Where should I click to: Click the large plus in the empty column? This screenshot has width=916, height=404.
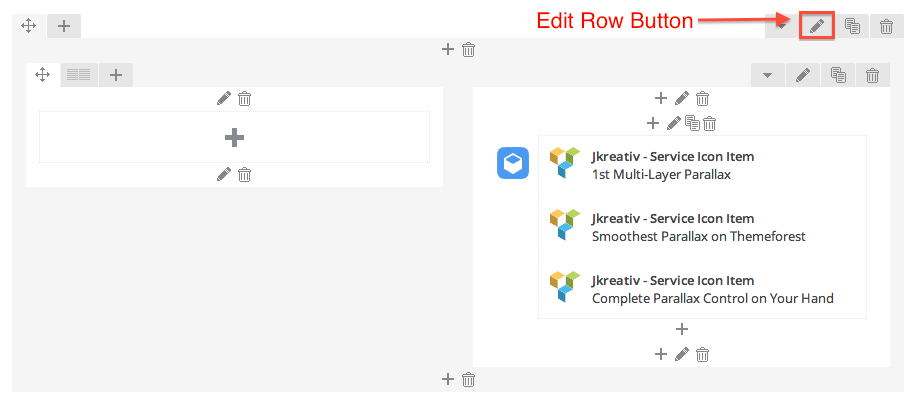[x=234, y=137]
